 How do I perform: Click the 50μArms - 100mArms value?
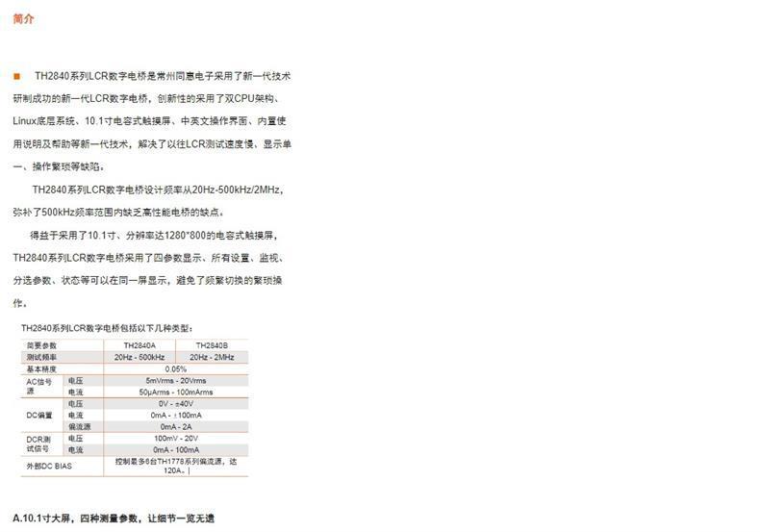point(176,392)
